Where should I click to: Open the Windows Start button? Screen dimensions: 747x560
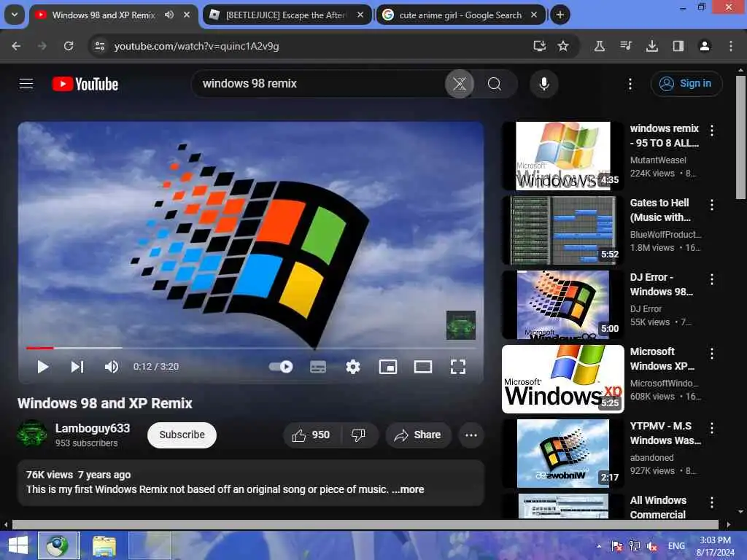click(x=18, y=545)
